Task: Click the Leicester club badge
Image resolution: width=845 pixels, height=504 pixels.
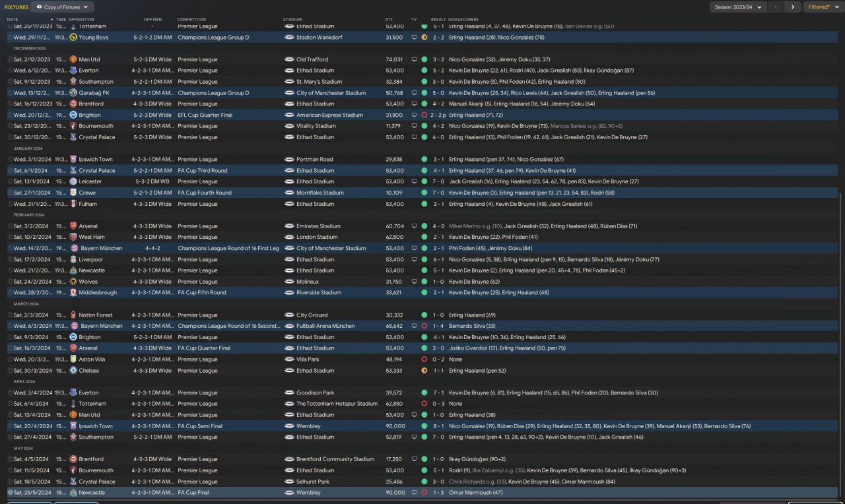Action: click(73, 181)
